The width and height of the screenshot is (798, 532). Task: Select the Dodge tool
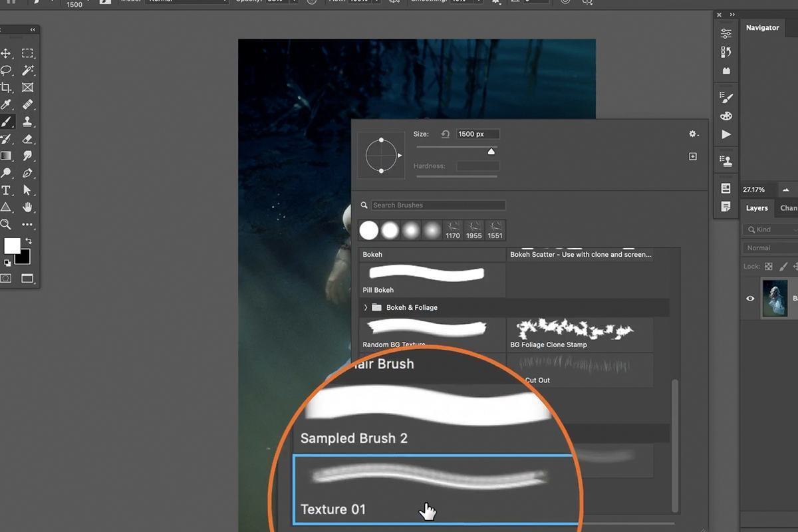pyautogui.click(x=6, y=174)
